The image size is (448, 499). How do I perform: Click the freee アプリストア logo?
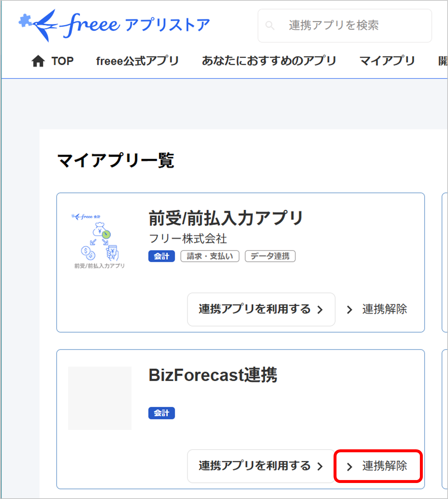[114, 25]
